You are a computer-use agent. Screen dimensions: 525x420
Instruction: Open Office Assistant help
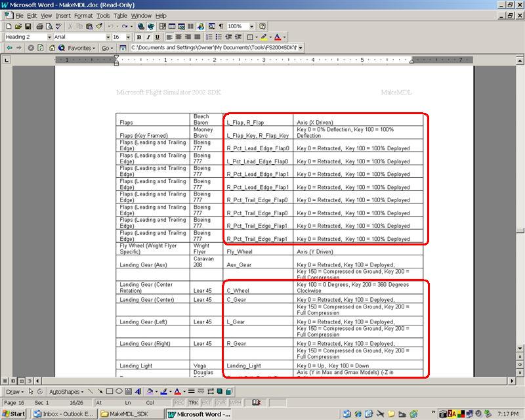(262, 26)
